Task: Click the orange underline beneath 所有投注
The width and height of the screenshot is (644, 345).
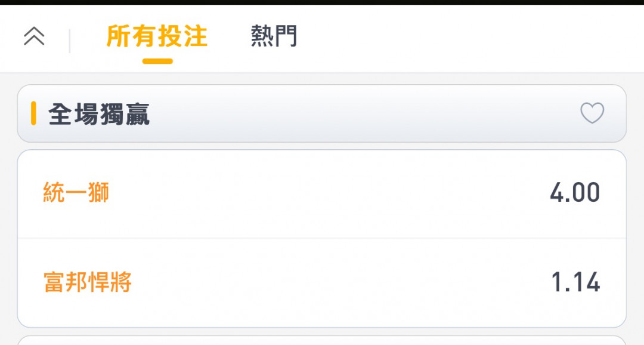Action: click(x=157, y=61)
